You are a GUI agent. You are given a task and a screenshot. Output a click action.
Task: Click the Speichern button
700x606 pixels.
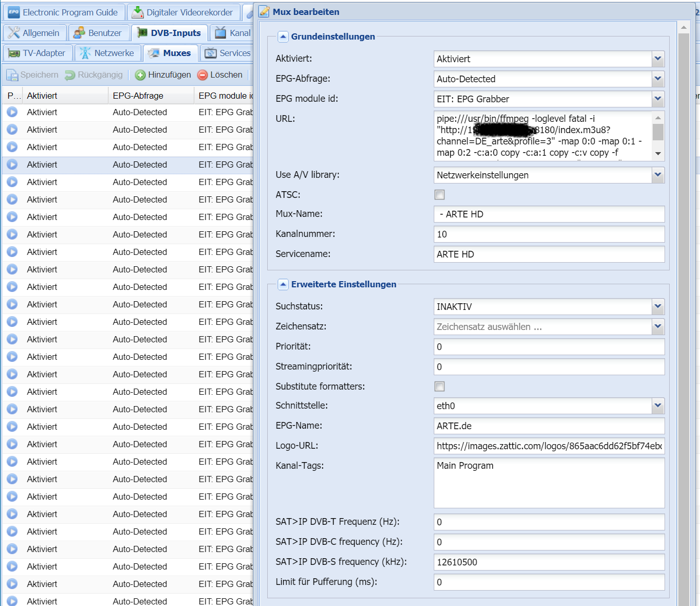tap(32, 75)
